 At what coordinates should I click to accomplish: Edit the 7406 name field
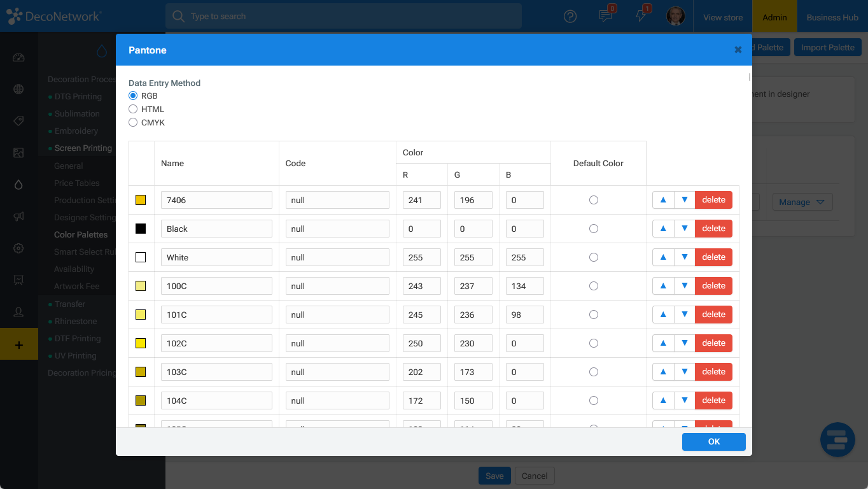pos(216,200)
